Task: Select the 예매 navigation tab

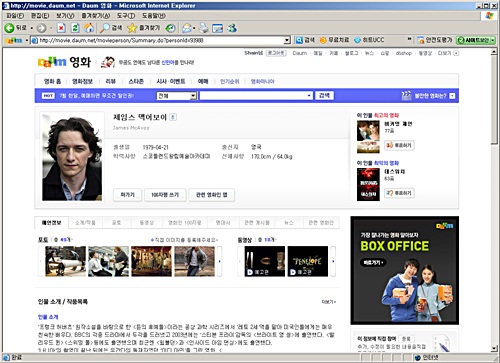Action: coord(203,81)
